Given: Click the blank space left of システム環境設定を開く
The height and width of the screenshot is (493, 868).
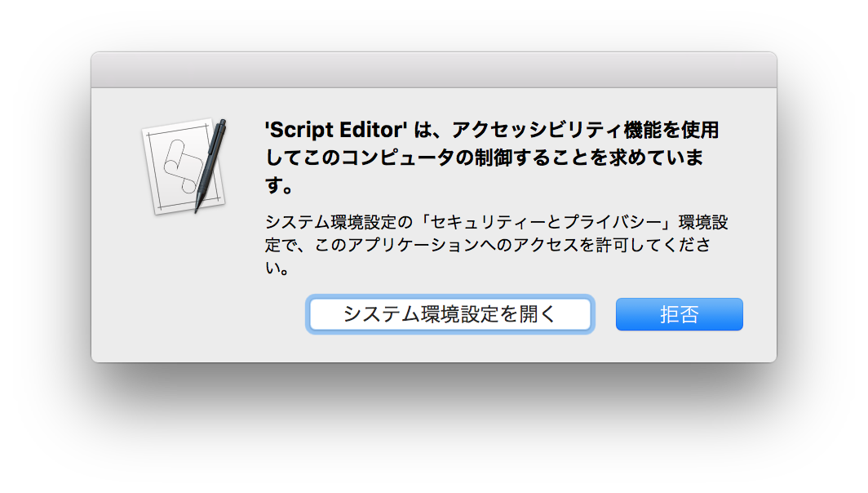Looking at the screenshot, I should 199,314.
